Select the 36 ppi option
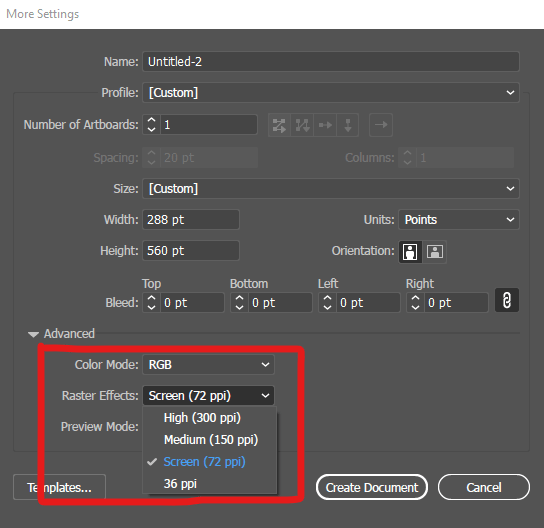The width and height of the screenshot is (544, 528). click(x=210, y=484)
